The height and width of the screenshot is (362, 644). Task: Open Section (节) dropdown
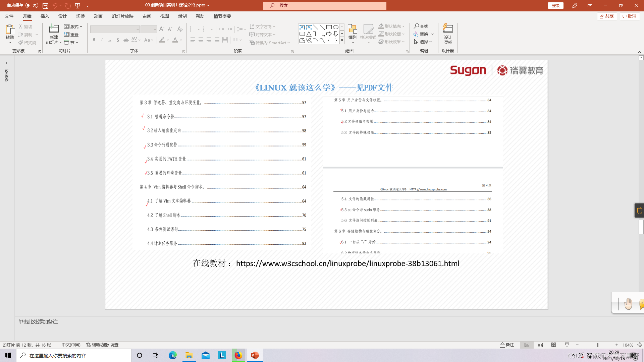pyautogui.click(x=71, y=43)
